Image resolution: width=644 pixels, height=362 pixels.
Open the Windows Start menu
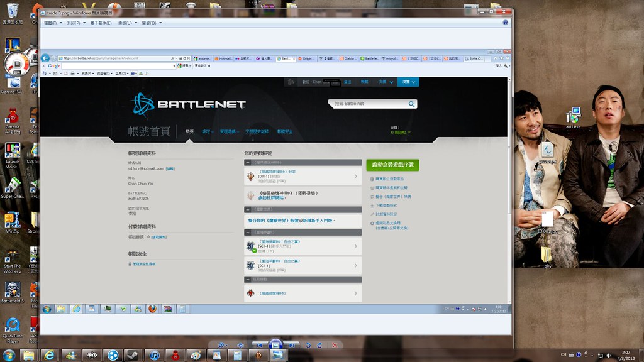[x=9, y=356]
